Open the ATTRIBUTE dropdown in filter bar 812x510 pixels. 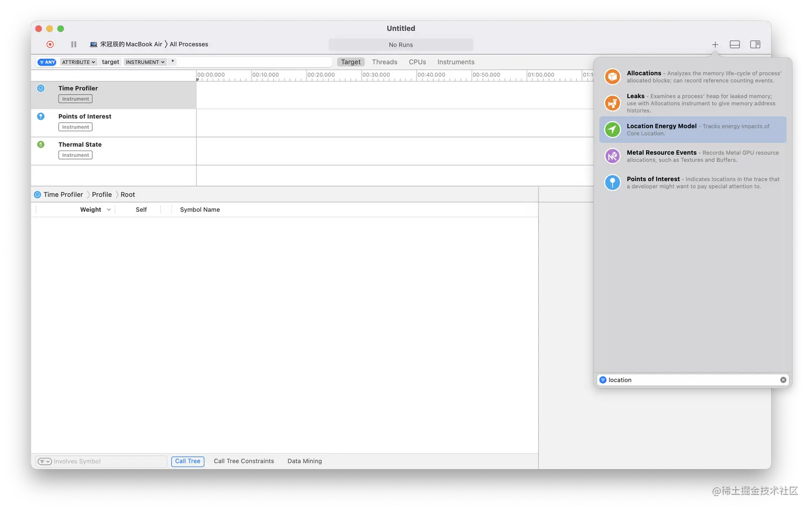78,62
